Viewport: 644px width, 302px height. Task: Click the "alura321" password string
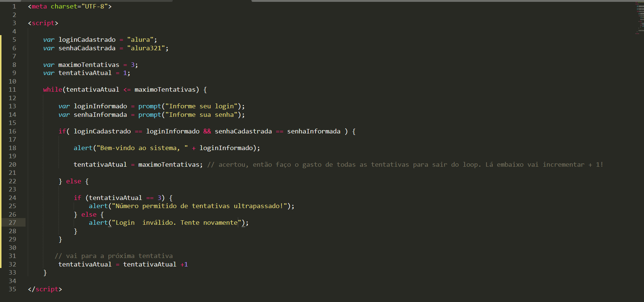[146, 48]
